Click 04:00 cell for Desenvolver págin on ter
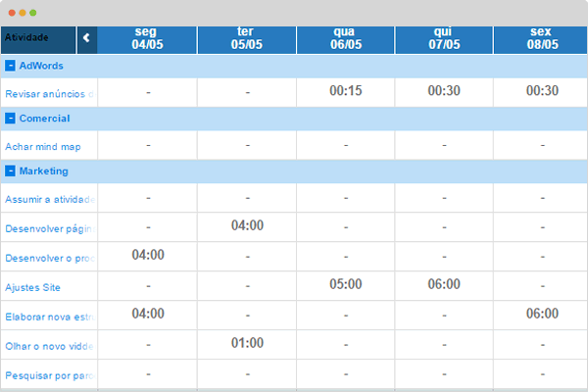 click(247, 227)
